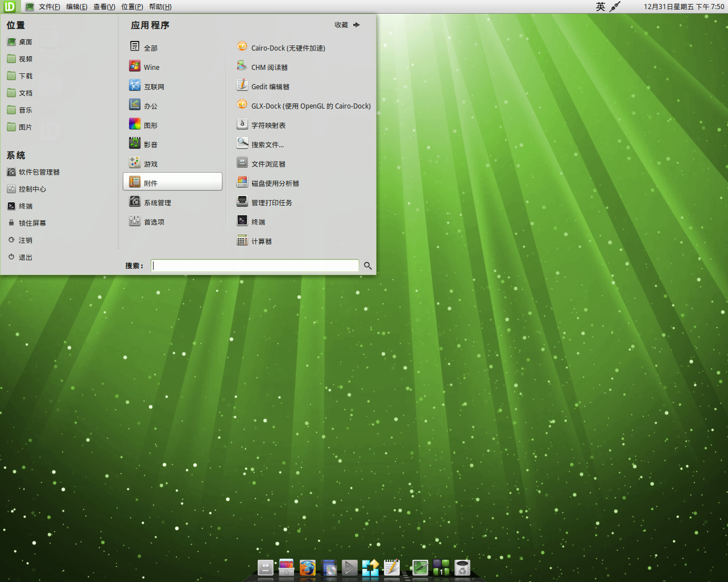Click the LD start menu logo
728x582 pixels.
[x=10, y=6]
